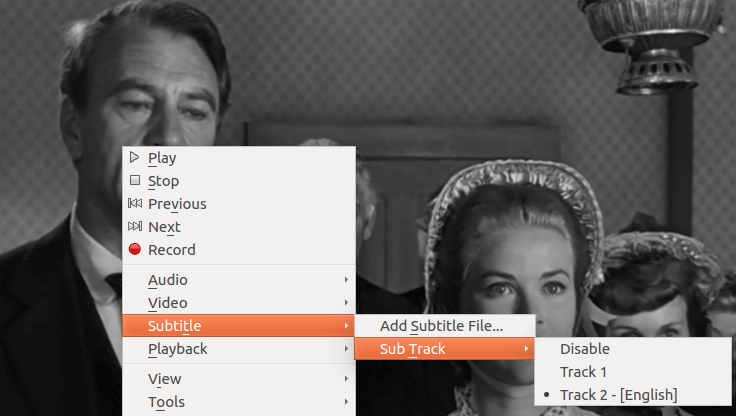
Task: Click the arrow beside Sub Track
Action: point(526,349)
